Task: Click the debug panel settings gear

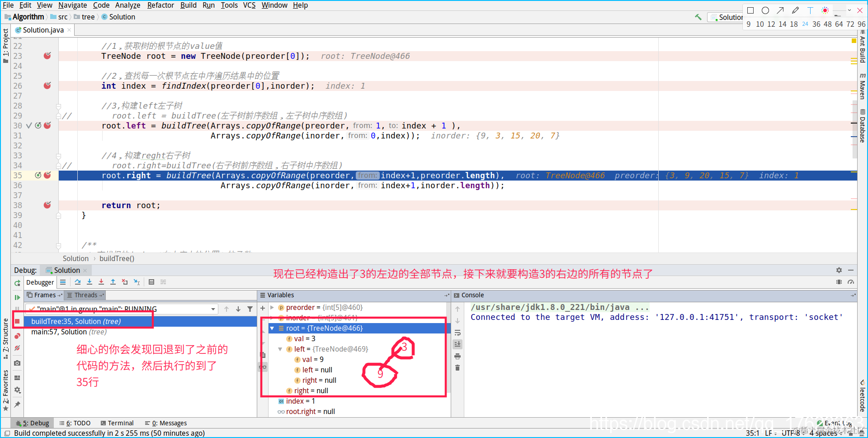Action: [x=839, y=270]
